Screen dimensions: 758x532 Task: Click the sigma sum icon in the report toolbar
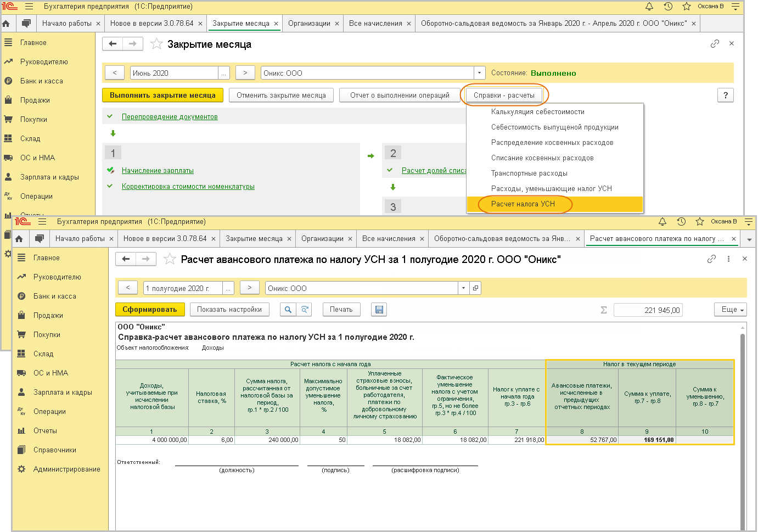pos(604,310)
